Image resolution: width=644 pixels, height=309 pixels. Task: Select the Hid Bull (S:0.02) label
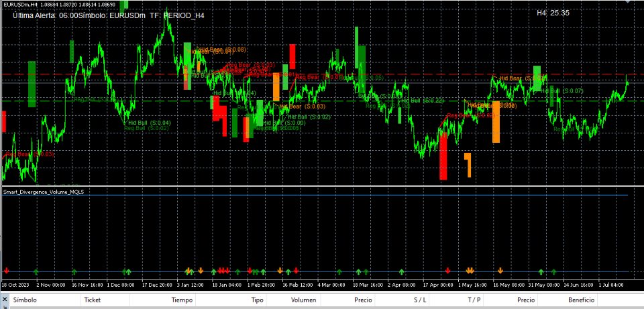coord(309,117)
